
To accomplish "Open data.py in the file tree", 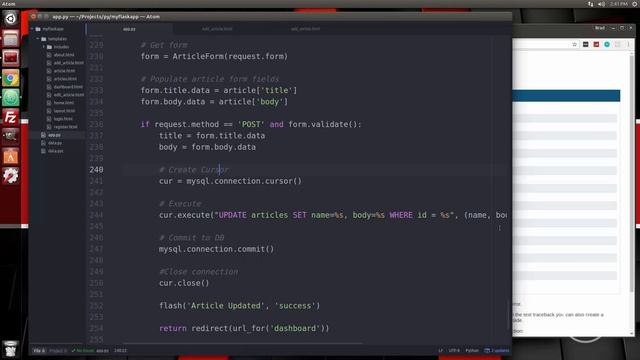I will coord(55,143).
